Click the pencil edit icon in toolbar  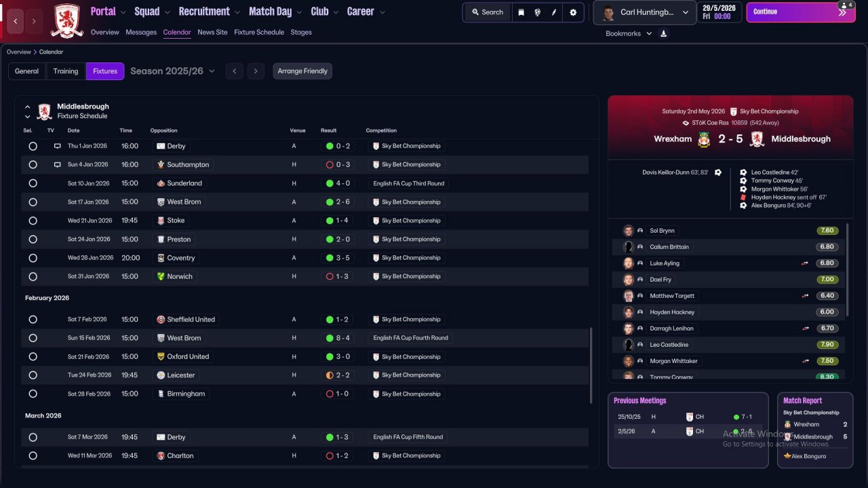pyautogui.click(x=555, y=12)
